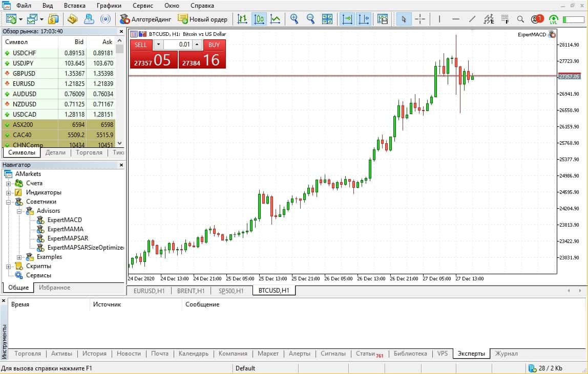Switch to Details tab in Market Watch
588x374 pixels.
click(55, 152)
